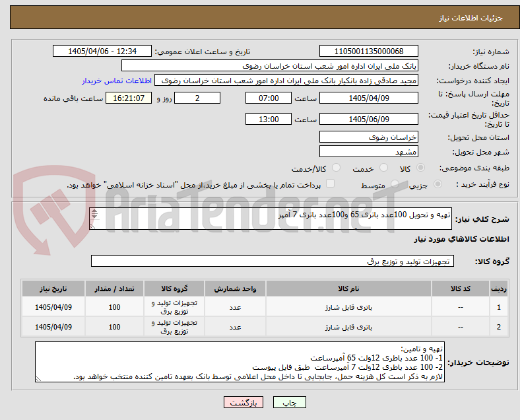Click the announcement date field 1405/04/06 - 12:34

pyautogui.click(x=102, y=51)
